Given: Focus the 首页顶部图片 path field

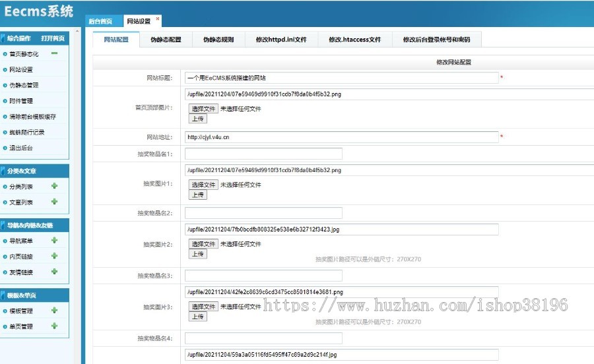Looking at the screenshot, I should click(x=389, y=94).
